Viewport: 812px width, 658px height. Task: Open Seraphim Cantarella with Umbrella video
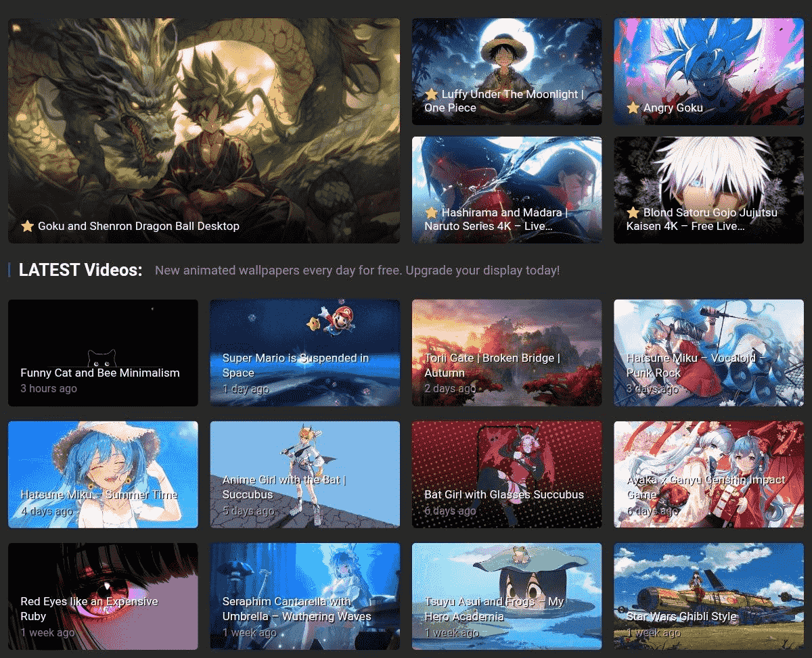coord(304,596)
